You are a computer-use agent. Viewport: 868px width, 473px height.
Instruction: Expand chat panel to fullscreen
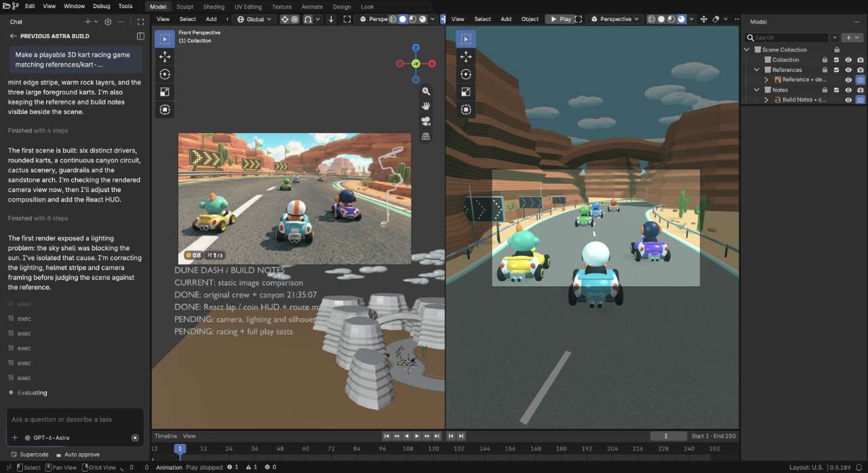(141, 22)
